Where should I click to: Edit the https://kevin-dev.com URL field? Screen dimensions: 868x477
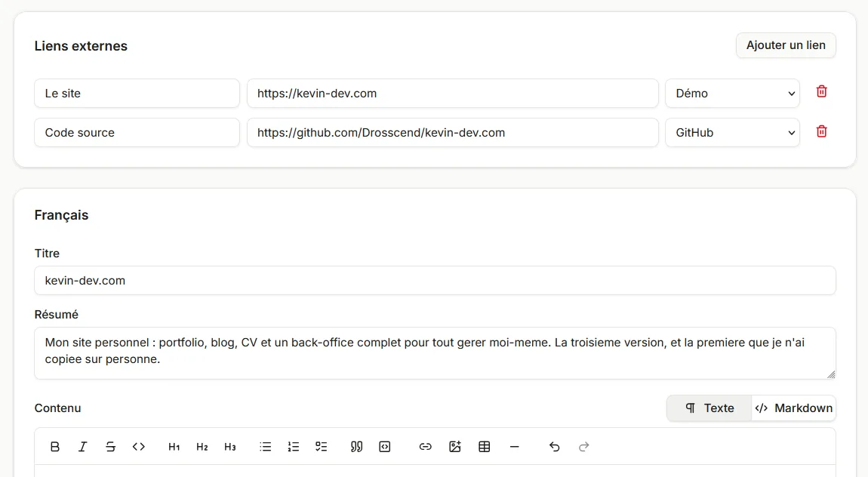coord(452,93)
